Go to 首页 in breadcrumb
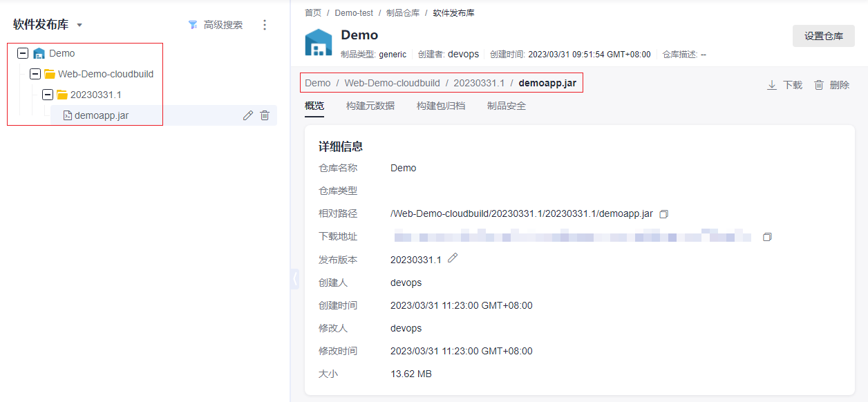The width and height of the screenshot is (868, 402). [x=313, y=12]
